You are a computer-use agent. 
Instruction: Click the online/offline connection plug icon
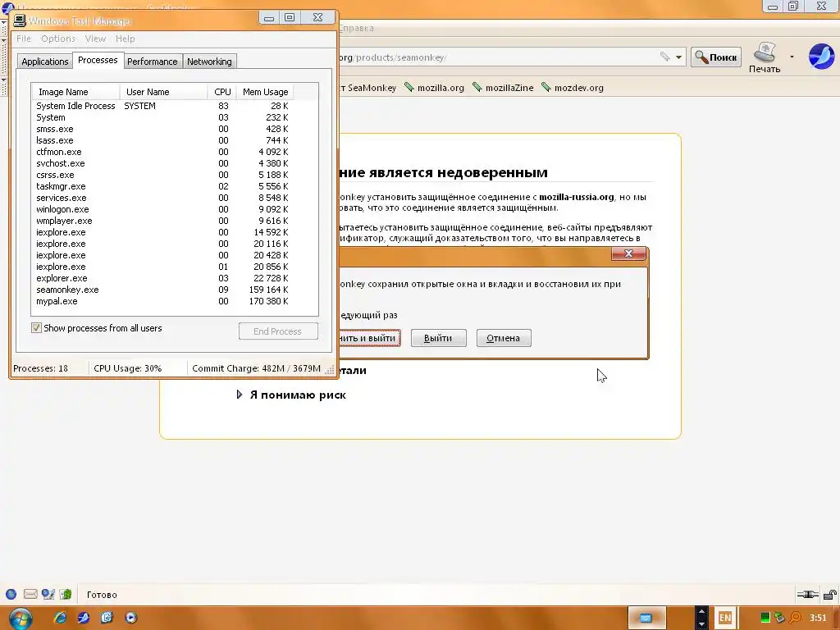(x=807, y=594)
